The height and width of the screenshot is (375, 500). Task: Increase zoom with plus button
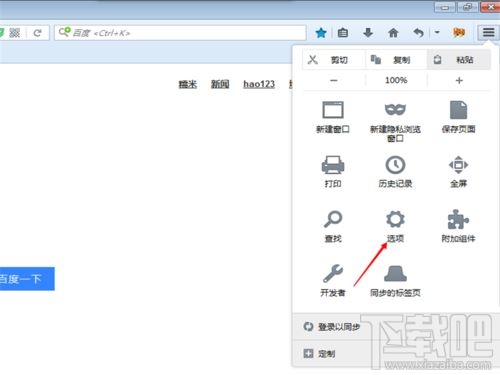pyautogui.click(x=459, y=80)
